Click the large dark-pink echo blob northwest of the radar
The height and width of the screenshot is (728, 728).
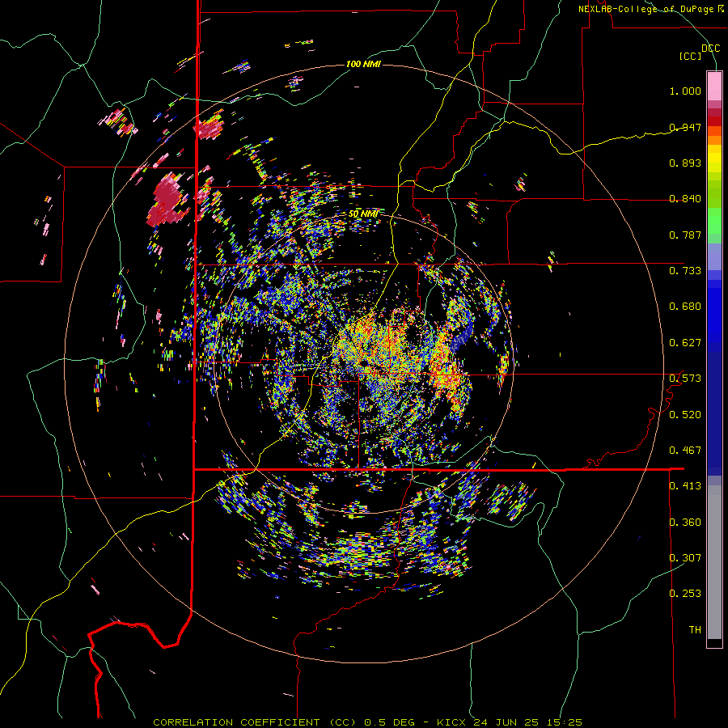point(166,202)
